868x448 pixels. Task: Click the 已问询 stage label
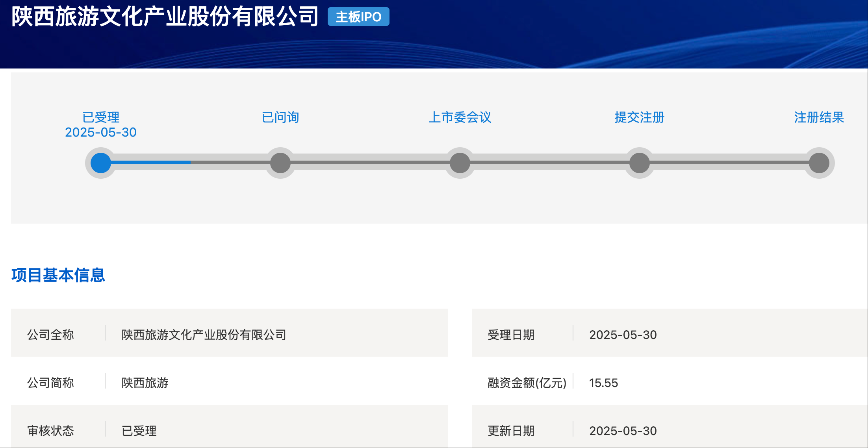point(280,117)
